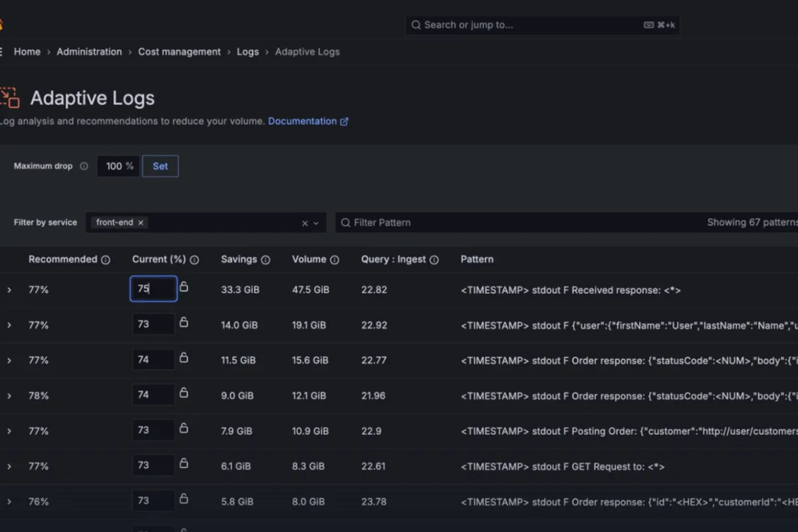Viewport: 798px width, 532px height.
Task: Expand the row with 5.8 GiB savings
Action: pyautogui.click(x=9, y=501)
